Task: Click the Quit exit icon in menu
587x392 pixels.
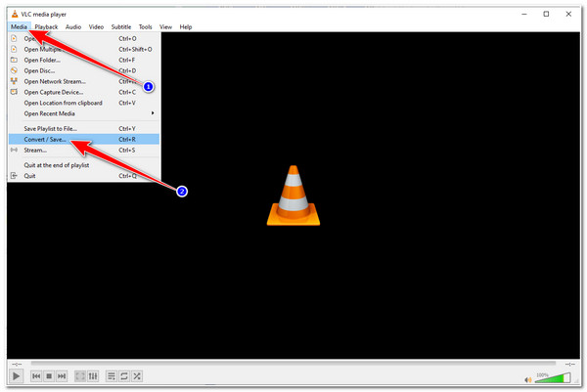Action: 14,176
